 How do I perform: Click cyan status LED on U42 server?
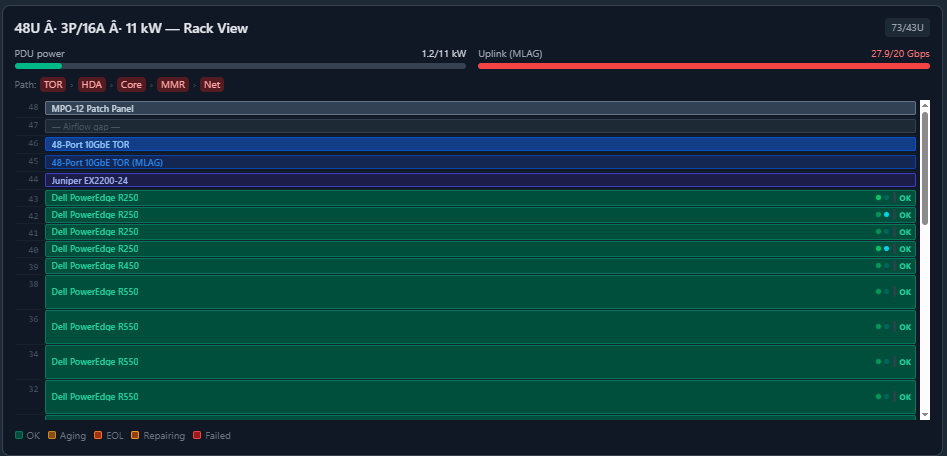coord(887,214)
